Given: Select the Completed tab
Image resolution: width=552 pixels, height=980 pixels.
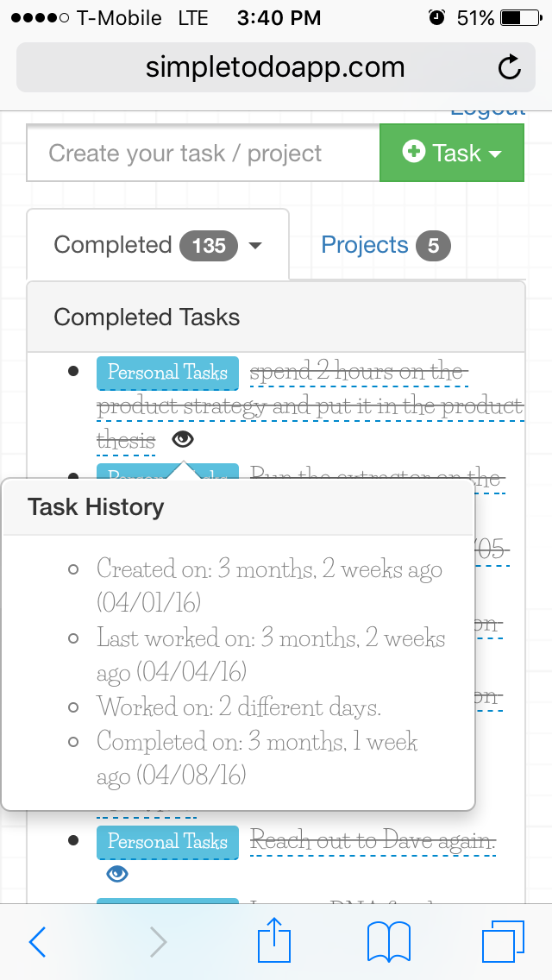Looking at the screenshot, I should 113,245.
